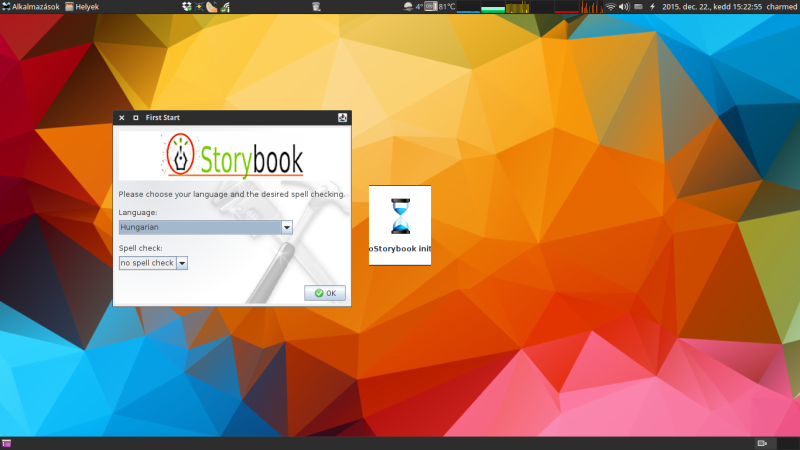Click the power lightning bolt icon
The image size is (800, 450).
coord(652,7)
